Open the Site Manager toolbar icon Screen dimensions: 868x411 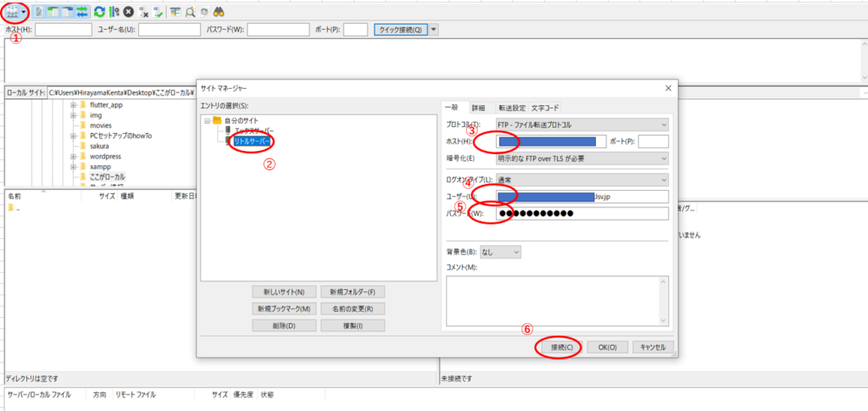click(x=12, y=11)
